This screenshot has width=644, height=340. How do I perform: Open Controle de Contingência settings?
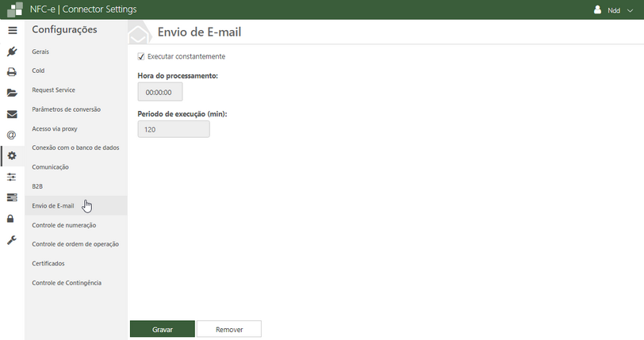point(67,283)
